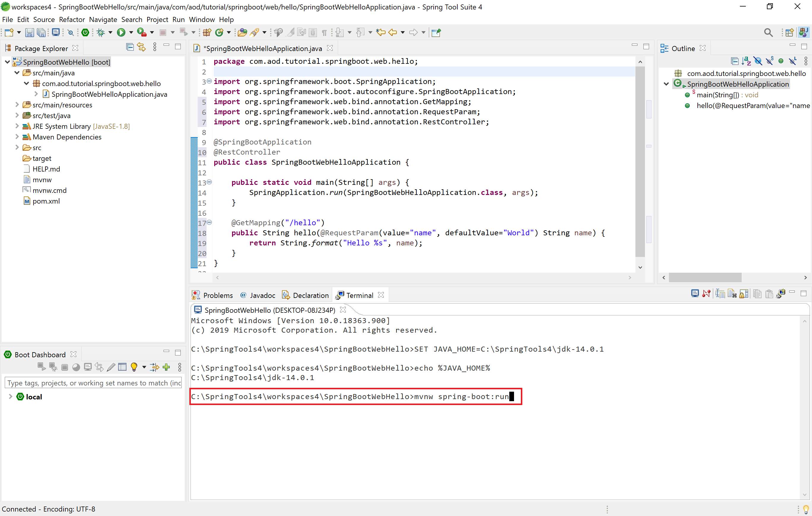The width and height of the screenshot is (812, 516).
Task: Collapse All in Package Explorer
Action: pos(130,47)
